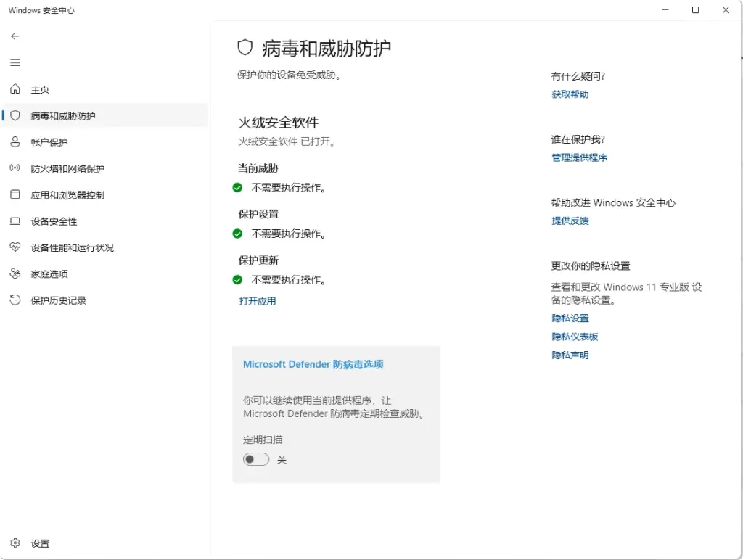Click green check under 保护更新
Viewport: 743px width, 560px height.
(237, 280)
